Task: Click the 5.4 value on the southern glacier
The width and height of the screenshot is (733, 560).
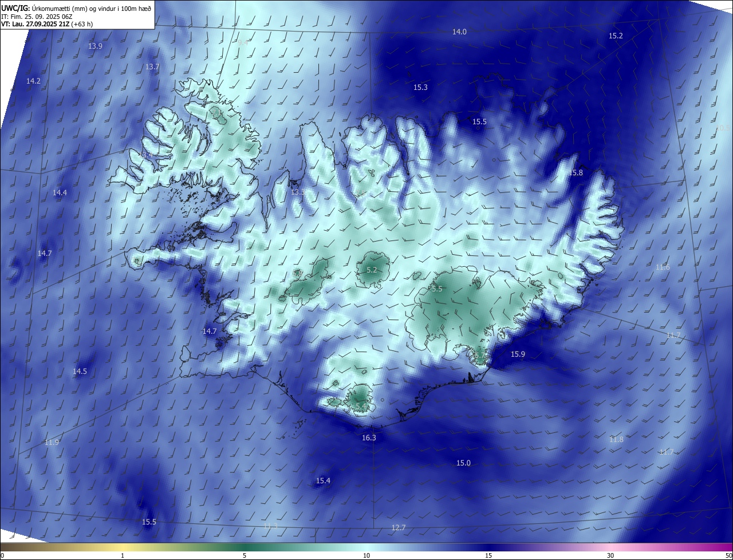Action: 361,406
